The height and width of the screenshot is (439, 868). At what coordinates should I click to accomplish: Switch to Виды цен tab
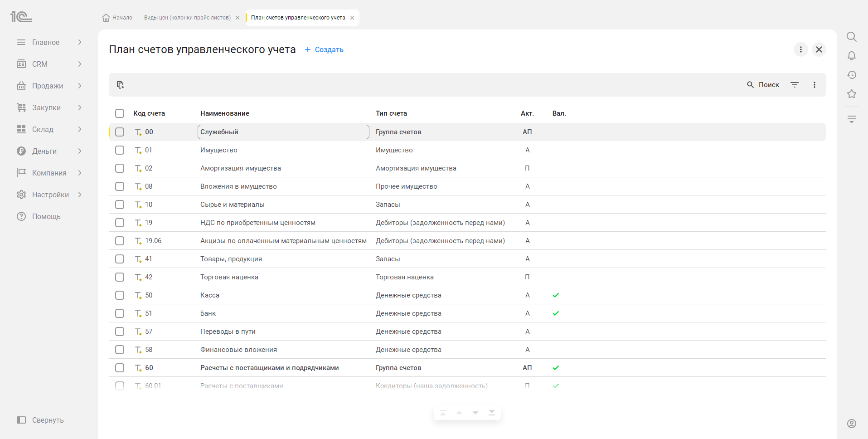coord(187,18)
